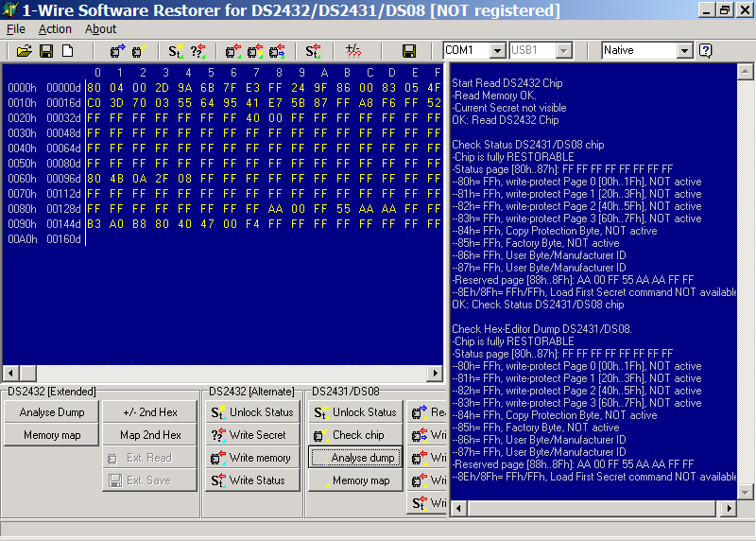Open the Action menu
The height and width of the screenshot is (541, 756).
[55, 29]
